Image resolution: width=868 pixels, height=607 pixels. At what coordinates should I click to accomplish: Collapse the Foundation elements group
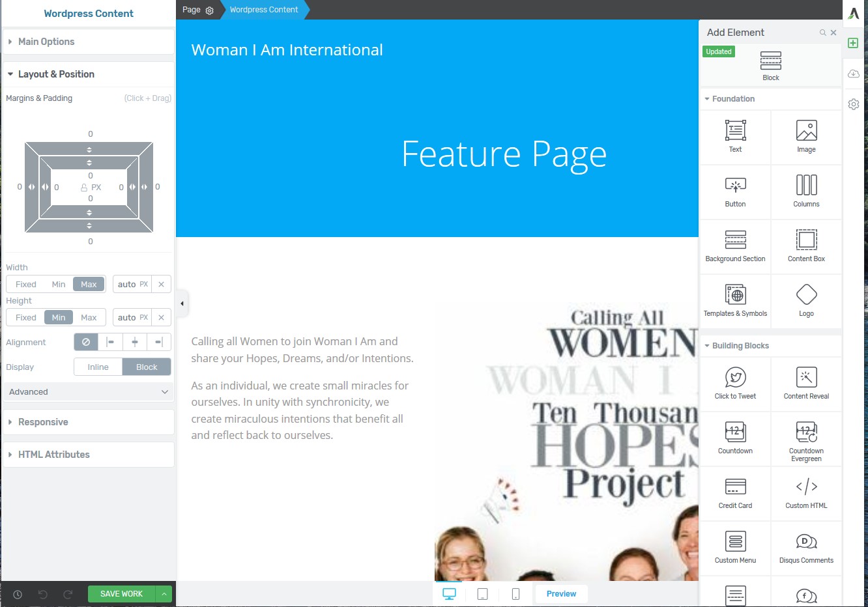pyautogui.click(x=771, y=99)
